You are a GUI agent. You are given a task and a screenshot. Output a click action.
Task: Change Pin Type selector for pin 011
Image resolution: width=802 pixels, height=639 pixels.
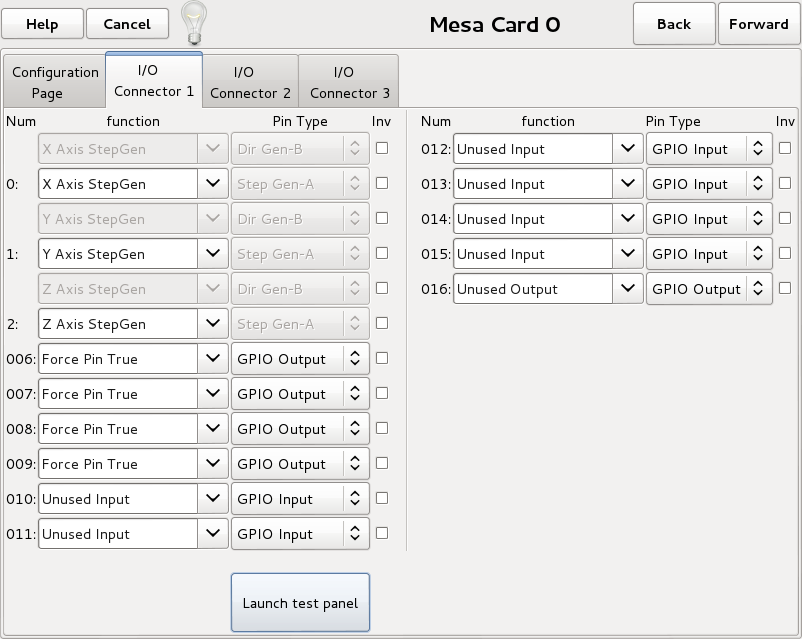(300, 534)
